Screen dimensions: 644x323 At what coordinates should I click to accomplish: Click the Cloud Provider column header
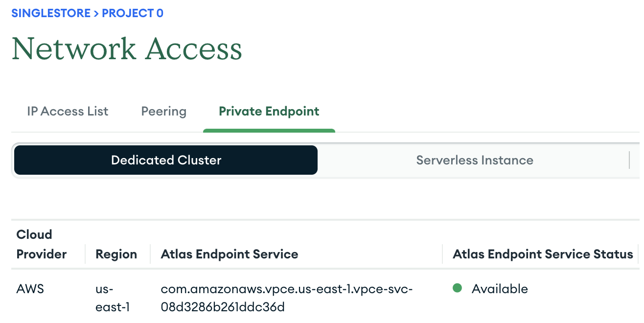click(x=42, y=244)
